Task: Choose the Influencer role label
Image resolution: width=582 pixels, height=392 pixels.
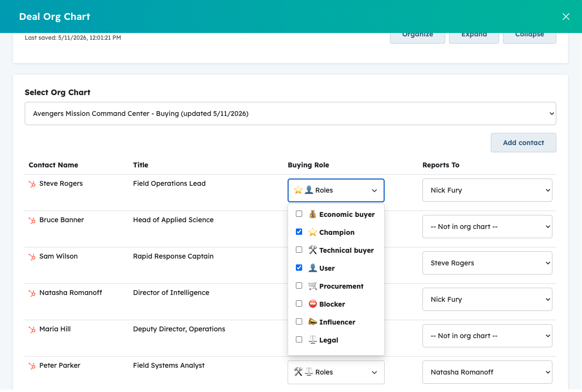Action: tap(337, 322)
